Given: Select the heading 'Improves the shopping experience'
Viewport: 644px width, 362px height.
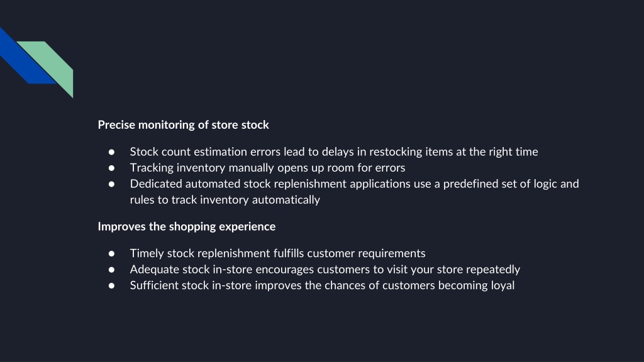Looking at the screenshot, I should pyautogui.click(x=186, y=226).
